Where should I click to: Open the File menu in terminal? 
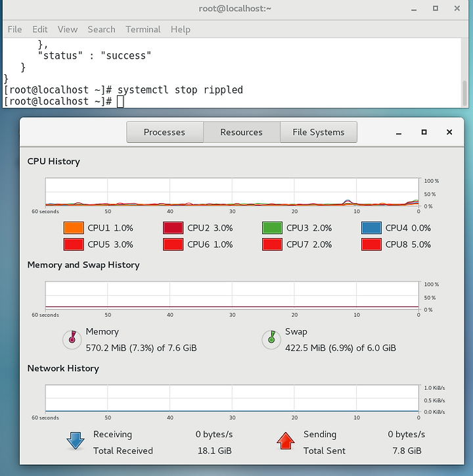[14, 30]
